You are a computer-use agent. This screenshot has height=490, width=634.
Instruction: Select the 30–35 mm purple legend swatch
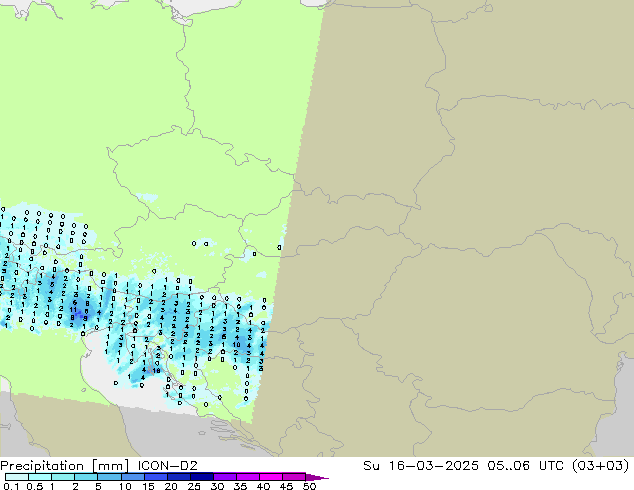[x=224, y=477]
